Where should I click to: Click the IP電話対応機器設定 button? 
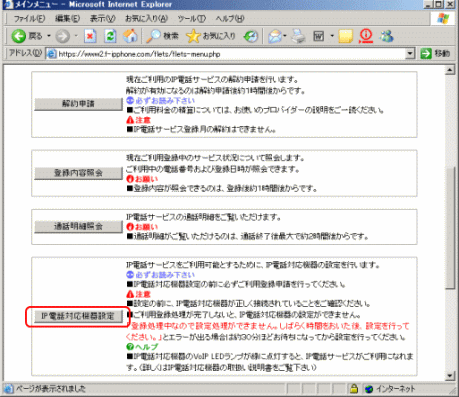coord(78,316)
